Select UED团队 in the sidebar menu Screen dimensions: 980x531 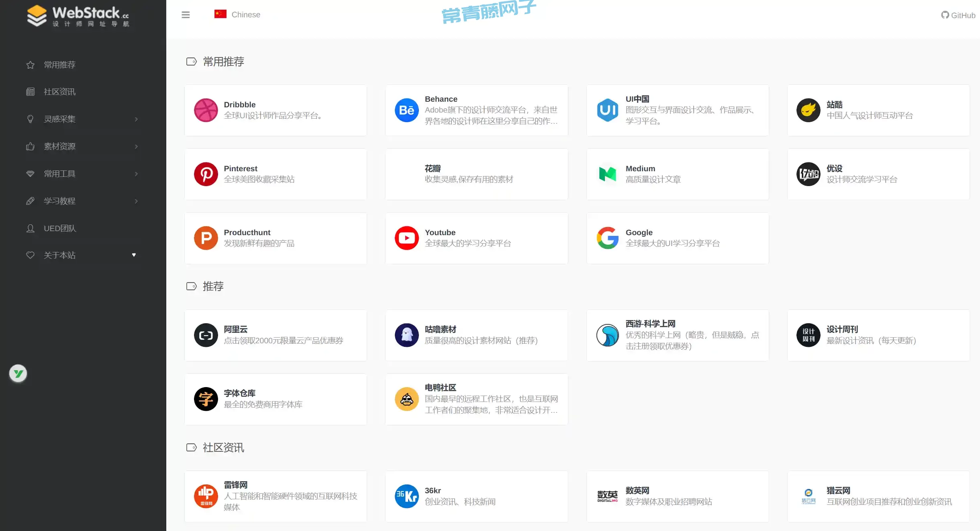coord(59,228)
